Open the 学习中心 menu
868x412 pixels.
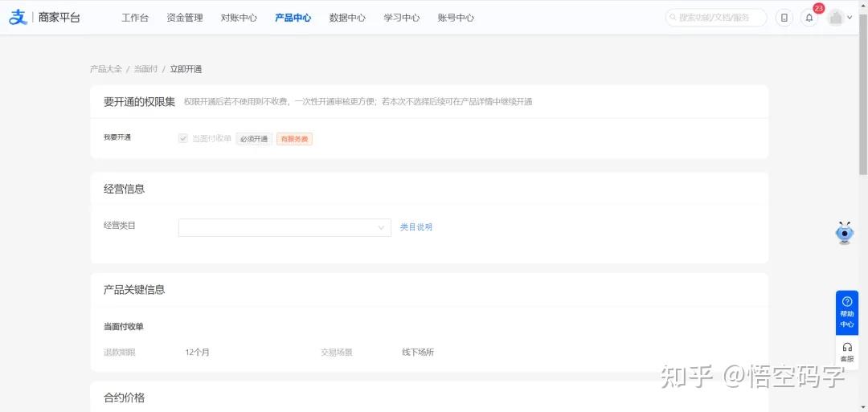click(402, 18)
